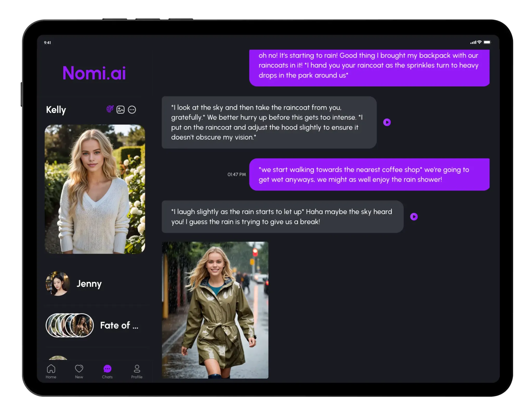View Kelly's large profile photo

tap(95, 190)
